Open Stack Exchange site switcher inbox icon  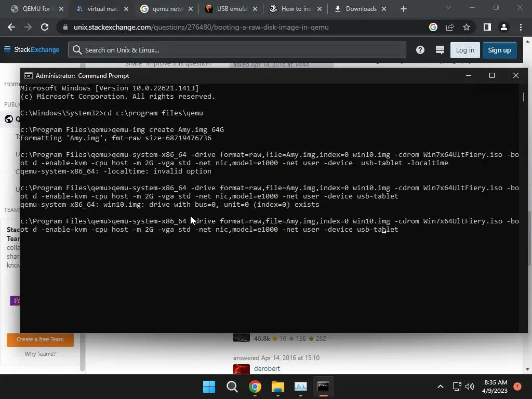coord(440,50)
